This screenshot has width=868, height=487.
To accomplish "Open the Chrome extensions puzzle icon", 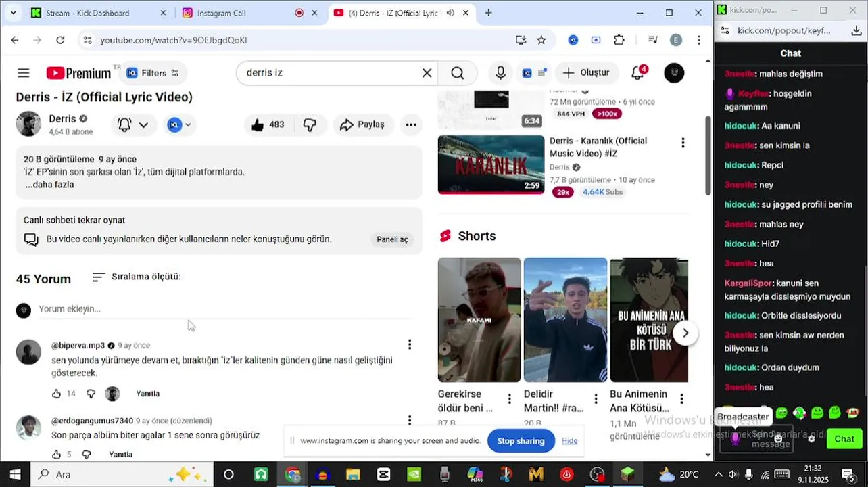I will coord(619,40).
